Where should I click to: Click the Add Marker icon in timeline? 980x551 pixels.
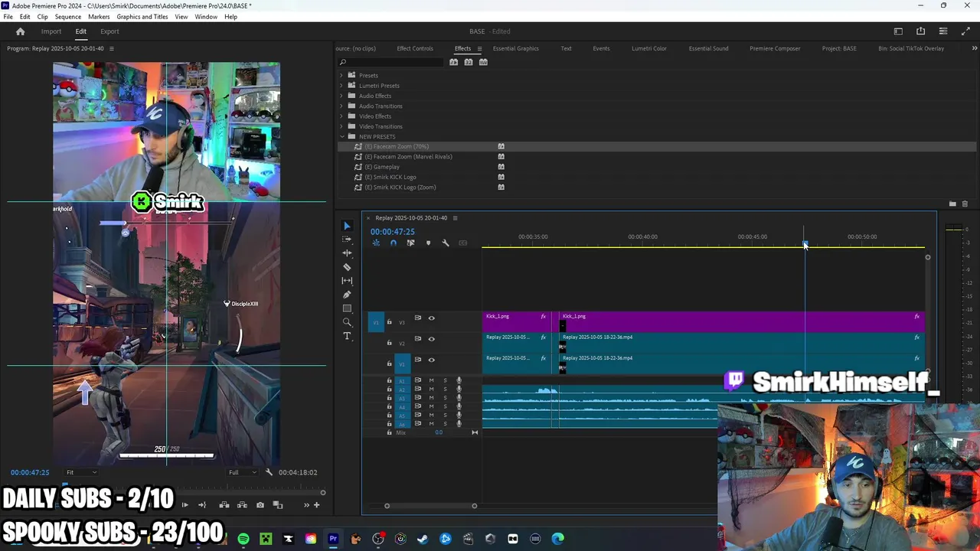point(428,243)
